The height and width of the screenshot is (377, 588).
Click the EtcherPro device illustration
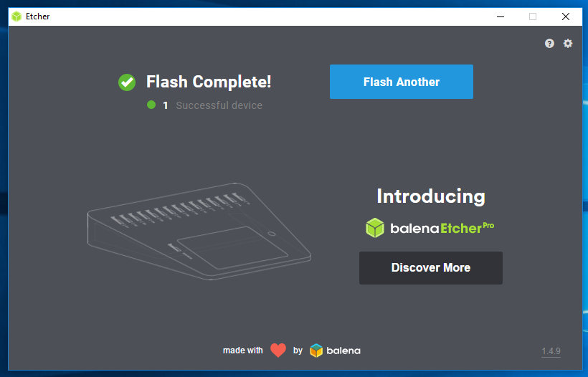point(199,232)
